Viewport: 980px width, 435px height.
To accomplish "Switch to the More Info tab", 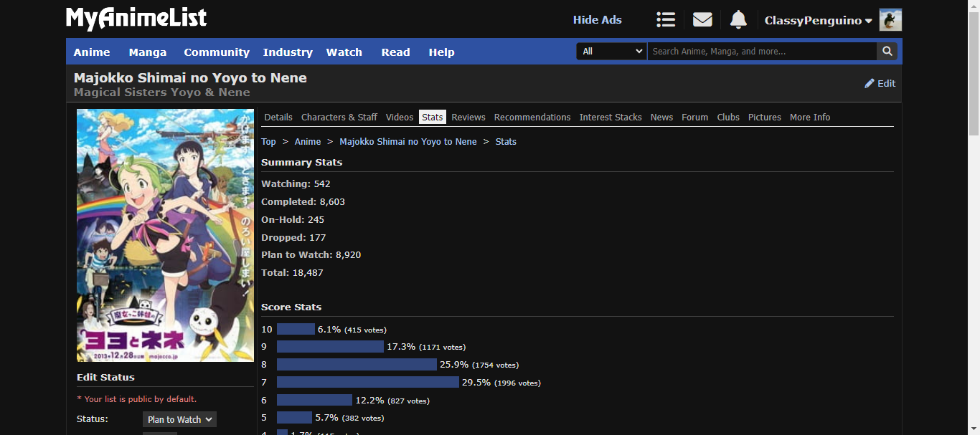I will click(x=810, y=117).
